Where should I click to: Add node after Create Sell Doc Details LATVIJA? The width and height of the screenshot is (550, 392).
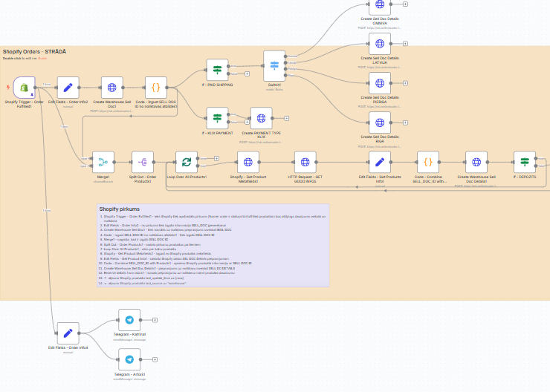point(405,44)
